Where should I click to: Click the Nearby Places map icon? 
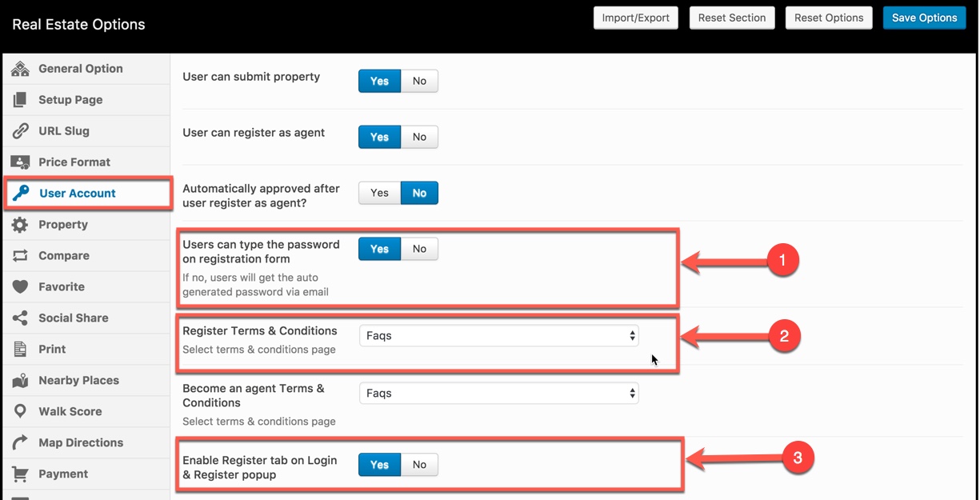click(x=20, y=381)
